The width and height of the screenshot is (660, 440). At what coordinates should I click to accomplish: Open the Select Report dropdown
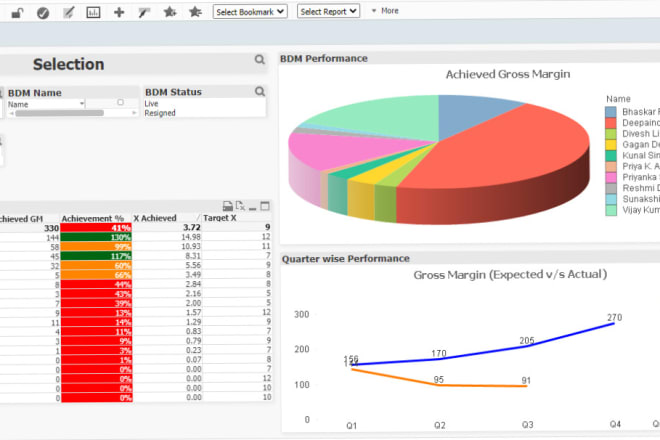[x=328, y=11]
